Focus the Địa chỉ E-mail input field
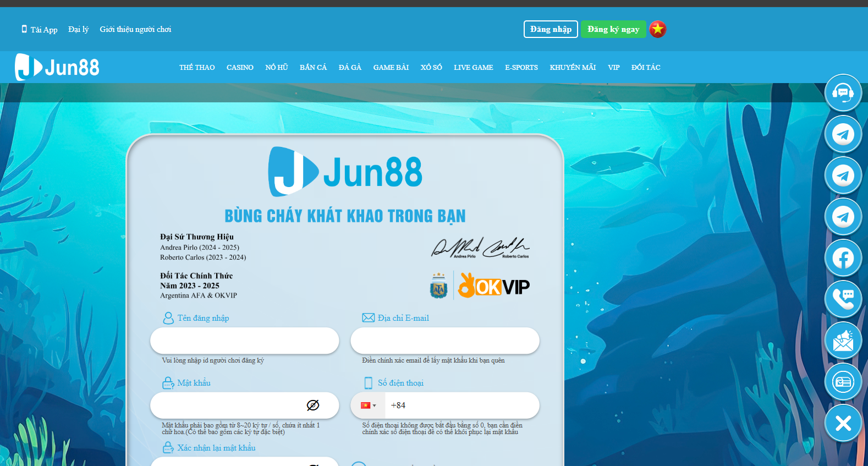 click(x=445, y=341)
